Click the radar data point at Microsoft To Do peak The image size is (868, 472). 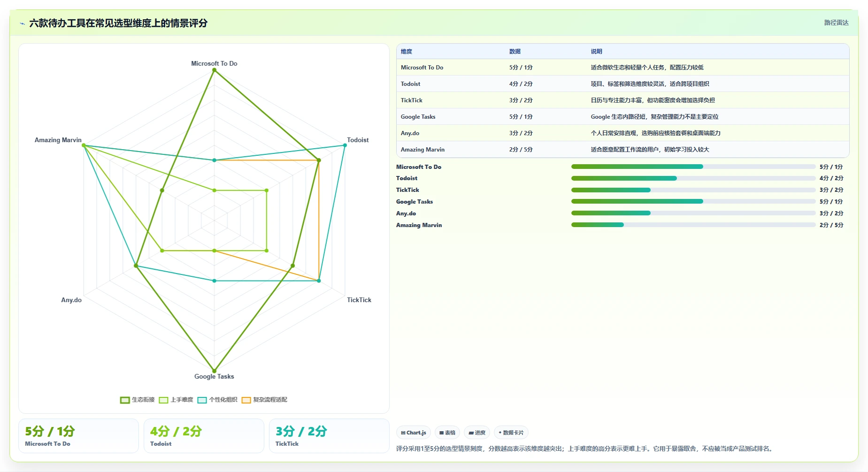pos(215,70)
